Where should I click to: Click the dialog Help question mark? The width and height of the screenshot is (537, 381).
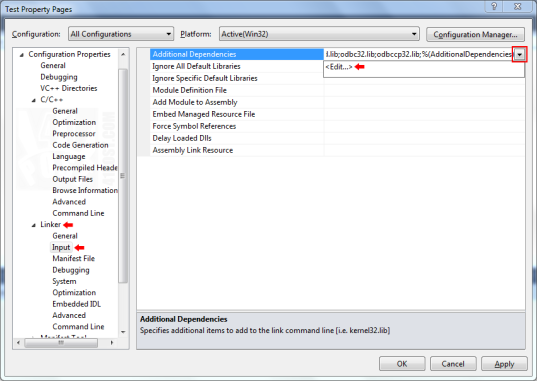[x=494, y=7]
